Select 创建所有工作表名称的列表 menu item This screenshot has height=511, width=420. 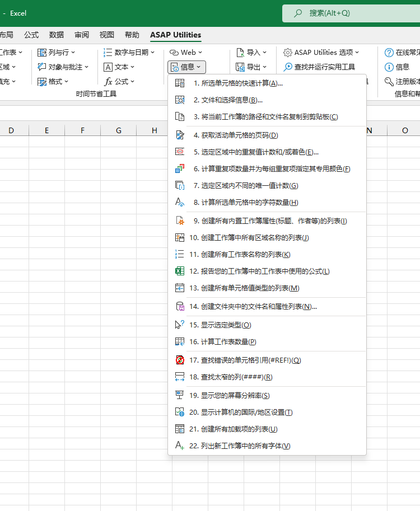(x=267, y=255)
